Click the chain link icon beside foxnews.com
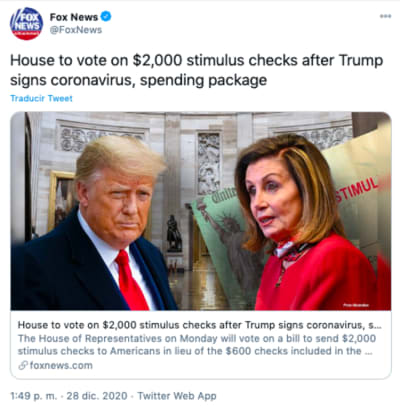400x411 pixels. coord(23,366)
